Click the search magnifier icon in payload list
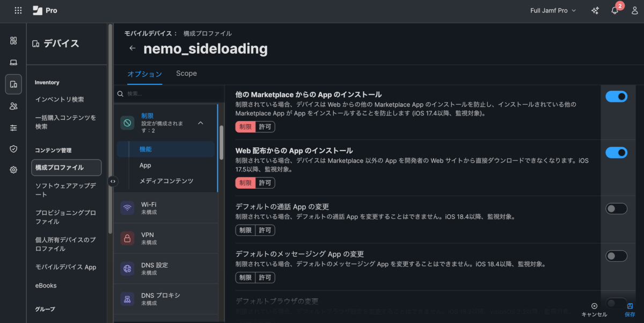 point(120,94)
